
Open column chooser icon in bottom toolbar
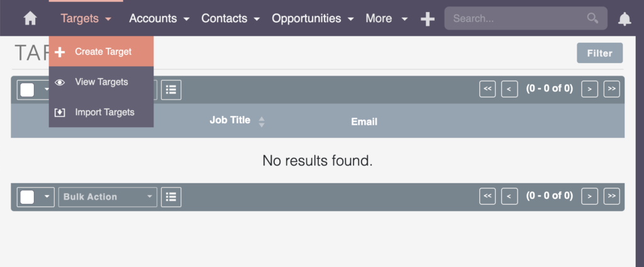[171, 196]
